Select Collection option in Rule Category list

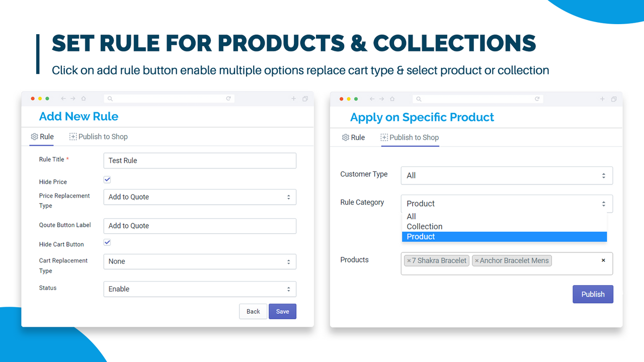pos(425,226)
